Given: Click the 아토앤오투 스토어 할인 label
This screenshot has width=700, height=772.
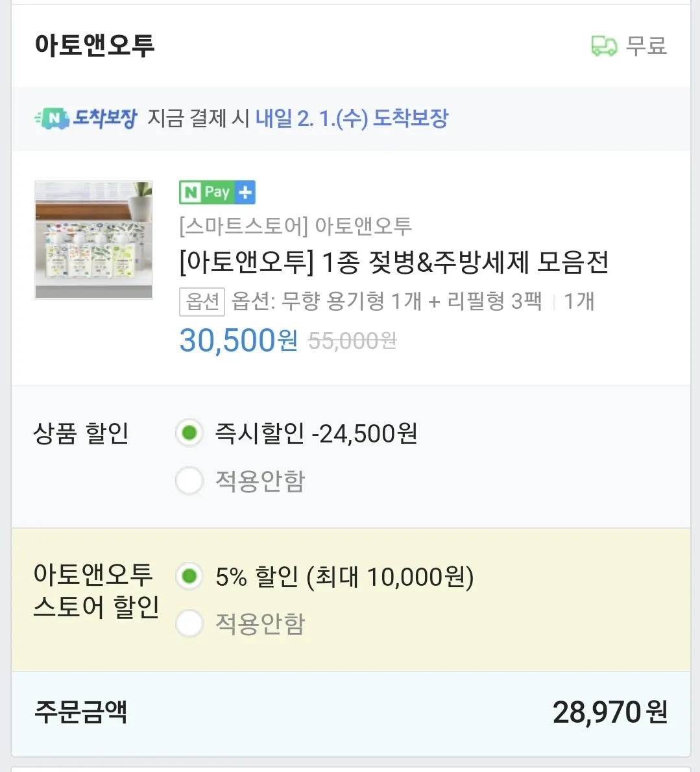Looking at the screenshot, I should (x=96, y=591).
